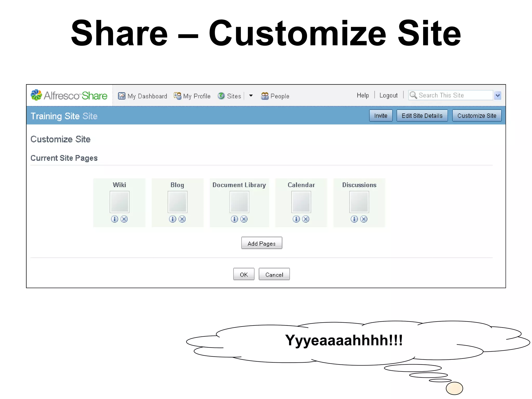The image size is (532, 399).
Task: Click info icon under Calendar
Action: (296, 219)
